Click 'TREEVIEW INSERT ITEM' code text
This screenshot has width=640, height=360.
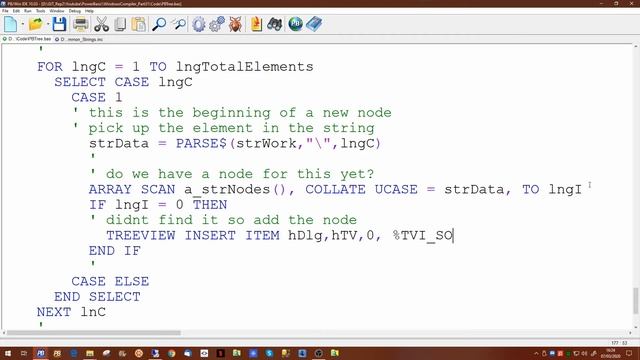(193, 236)
